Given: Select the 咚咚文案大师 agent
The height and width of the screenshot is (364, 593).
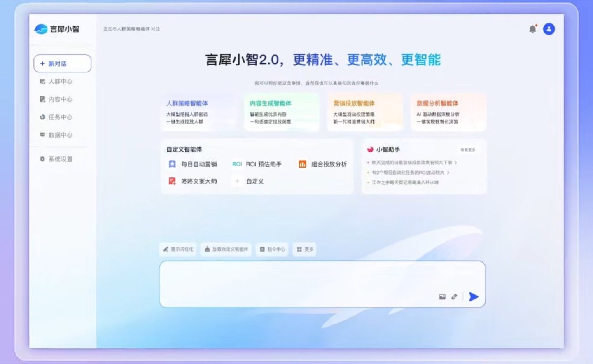Looking at the screenshot, I should point(193,181).
